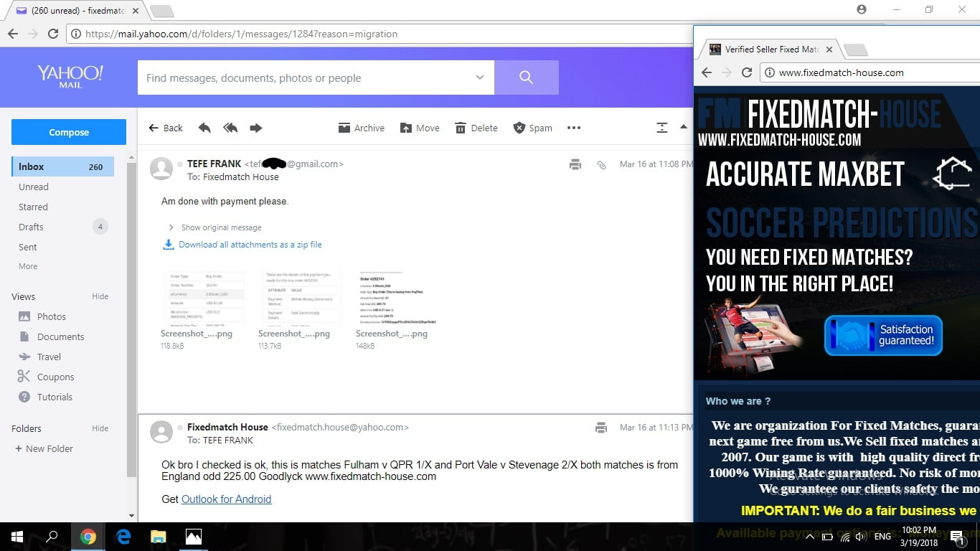The height and width of the screenshot is (551, 980).
Task: Go back in Yahoo Mail browser window
Action: tap(13, 34)
